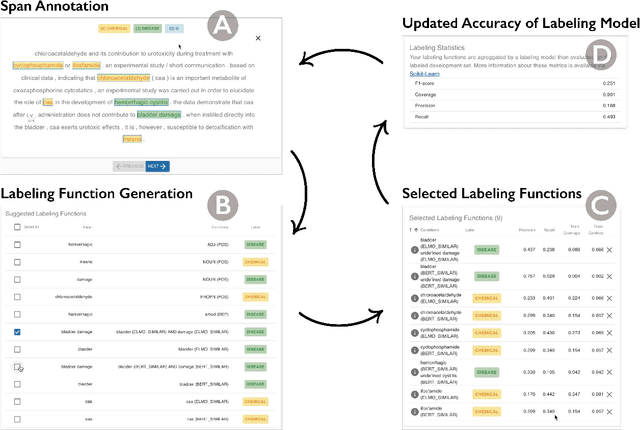Go back with the PREVIOUS button
This screenshot has height=430, width=640.
click(129, 166)
